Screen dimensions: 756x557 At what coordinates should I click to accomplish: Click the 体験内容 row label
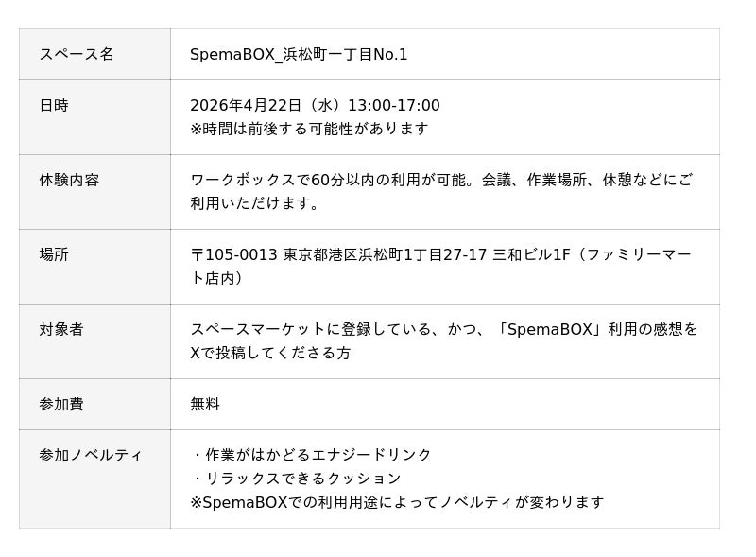click(69, 180)
